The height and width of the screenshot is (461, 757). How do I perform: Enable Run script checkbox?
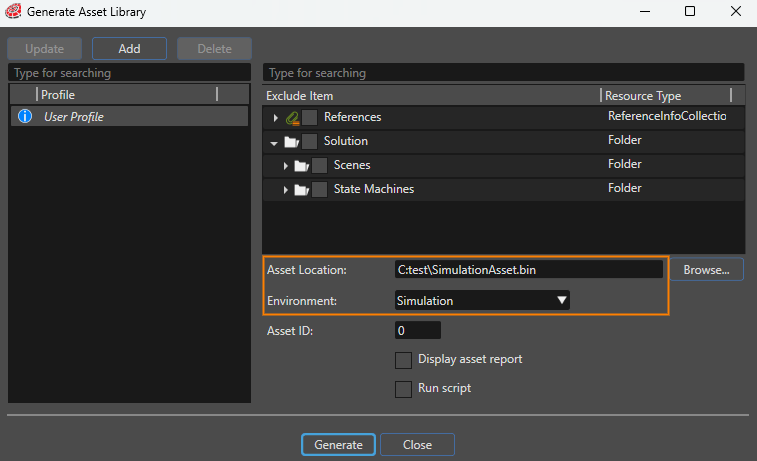coord(404,389)
